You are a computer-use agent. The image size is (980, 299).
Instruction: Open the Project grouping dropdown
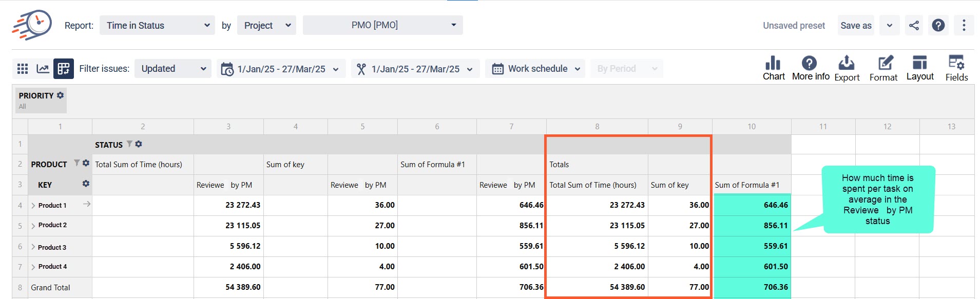267,25
